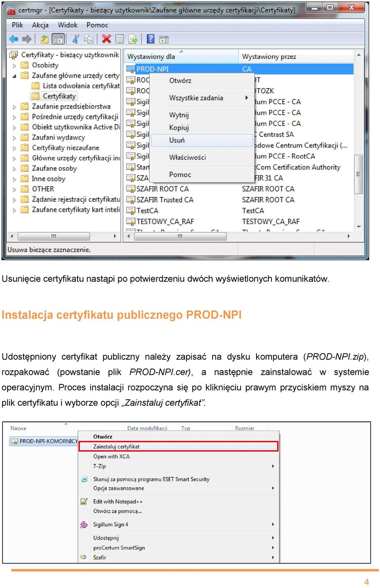Click the certificate icon beside TestCA
This screenshot has width=380, height=588.
(x=131, y=211)
